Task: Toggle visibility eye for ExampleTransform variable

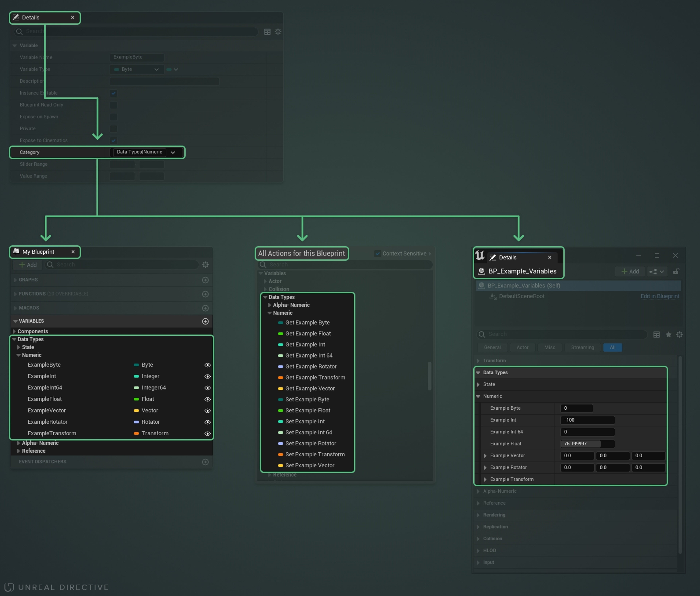Action: click(x=207, y=434)
